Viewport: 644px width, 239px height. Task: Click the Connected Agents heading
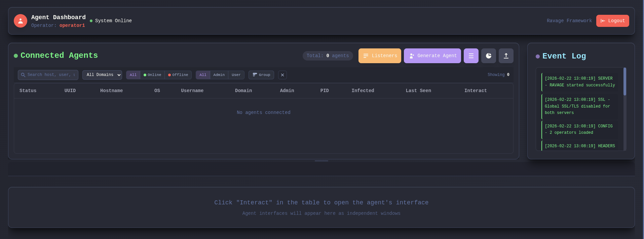point(59,55)
